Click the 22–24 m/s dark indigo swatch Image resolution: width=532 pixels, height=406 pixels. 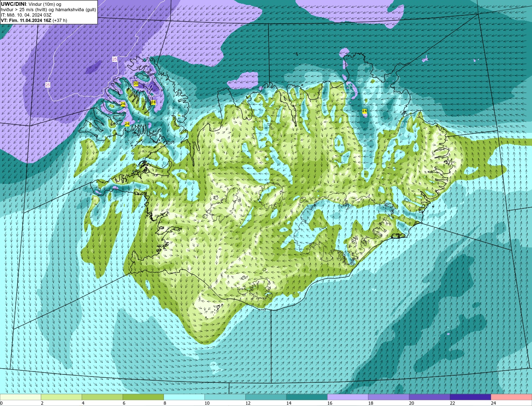pyautogui.click(x=470, y=397)
